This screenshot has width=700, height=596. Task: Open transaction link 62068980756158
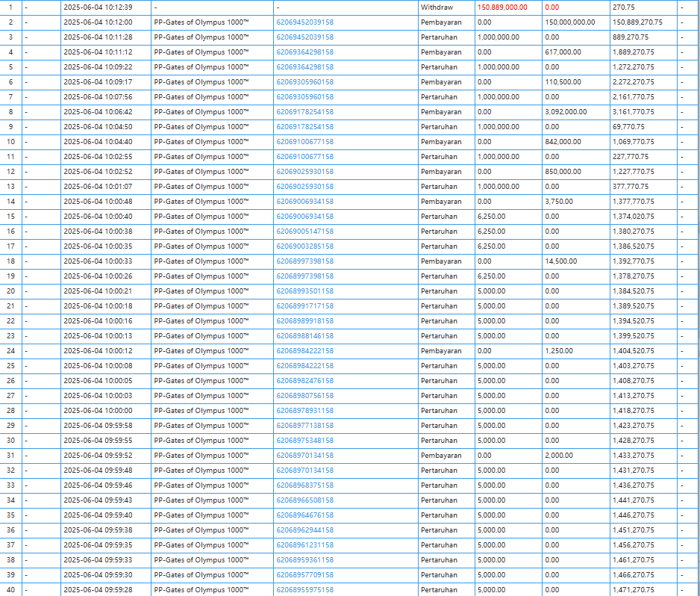pos(305,395)
